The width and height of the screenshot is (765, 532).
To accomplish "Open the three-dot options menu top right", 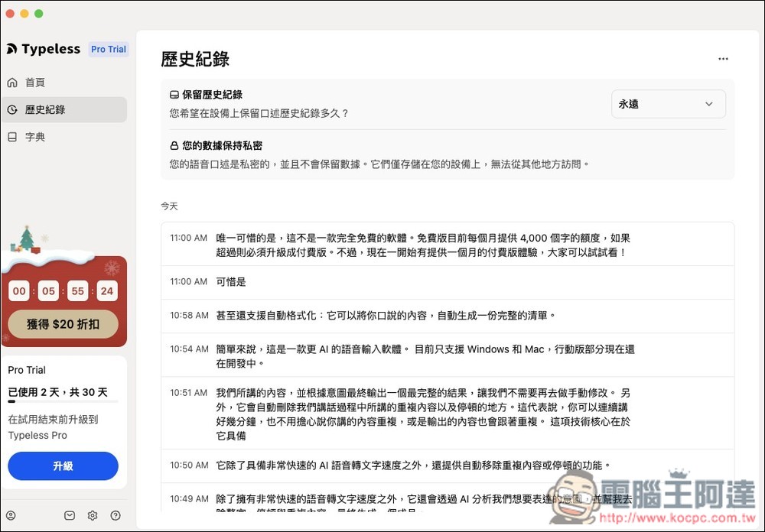I will (x=723, y=58).
